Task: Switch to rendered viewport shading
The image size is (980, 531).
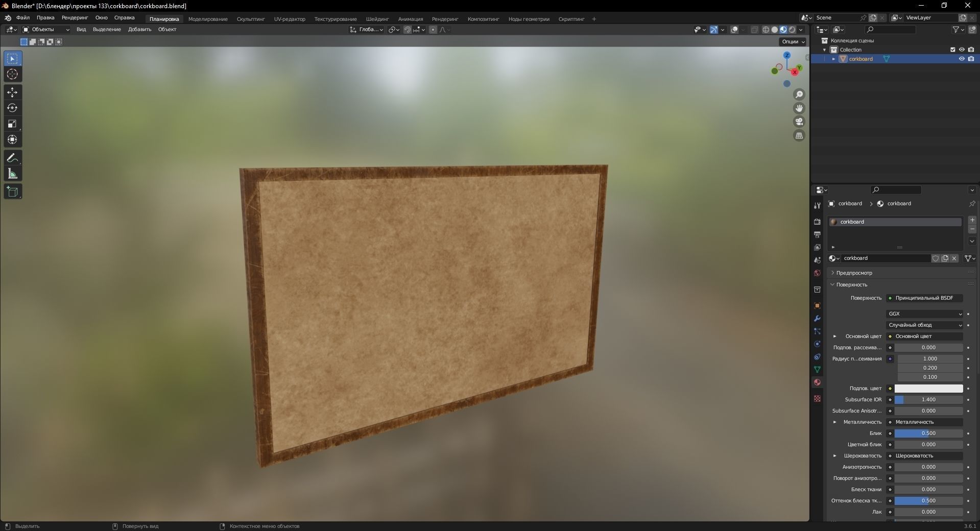Action: pos(792,30)
